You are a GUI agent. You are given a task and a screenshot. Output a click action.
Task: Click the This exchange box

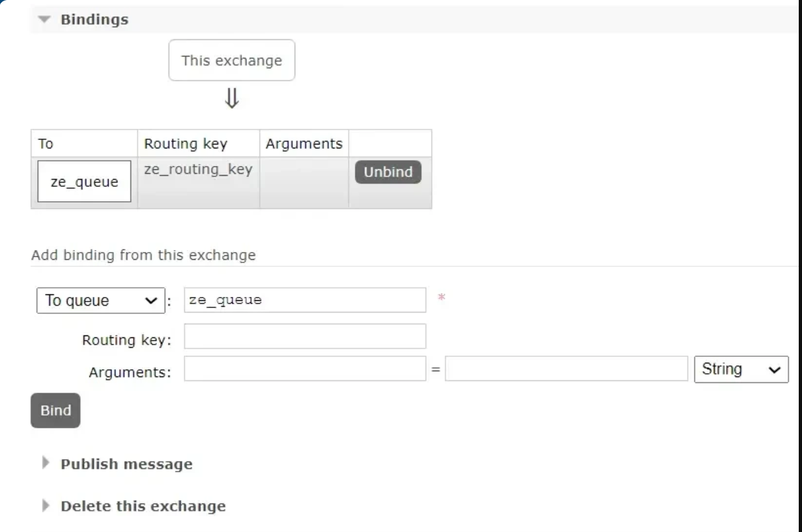[x=231, y=61]
